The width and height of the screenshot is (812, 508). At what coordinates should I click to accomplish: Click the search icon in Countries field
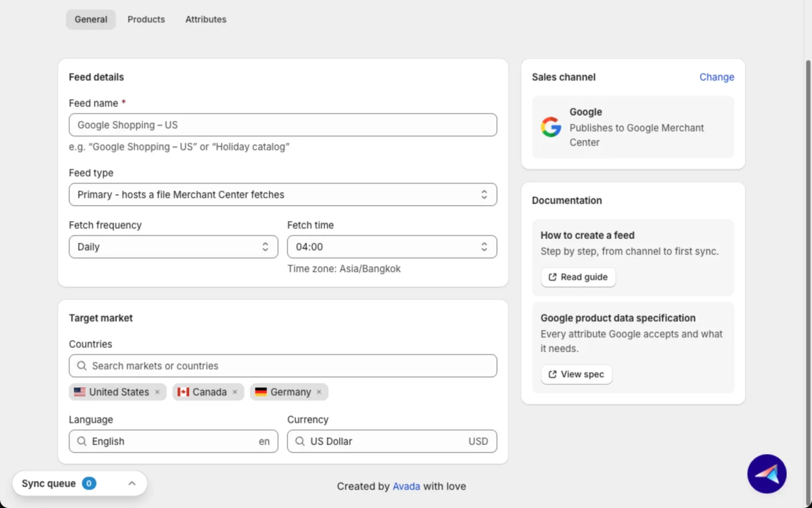pyautogui.click(x=82, y=366)
